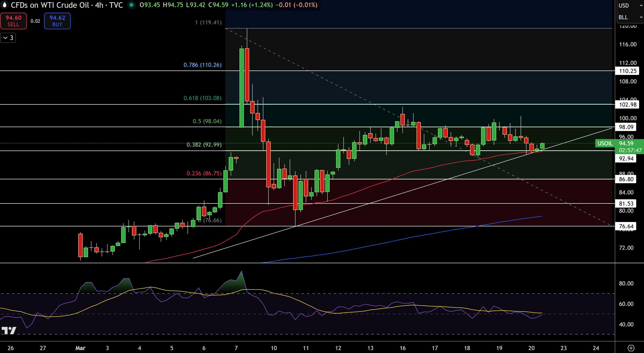This screenshot has height=353, width=644.
Task: Click the chart title CFDs on WTI Crude Oil
Action: click(50, 5)
